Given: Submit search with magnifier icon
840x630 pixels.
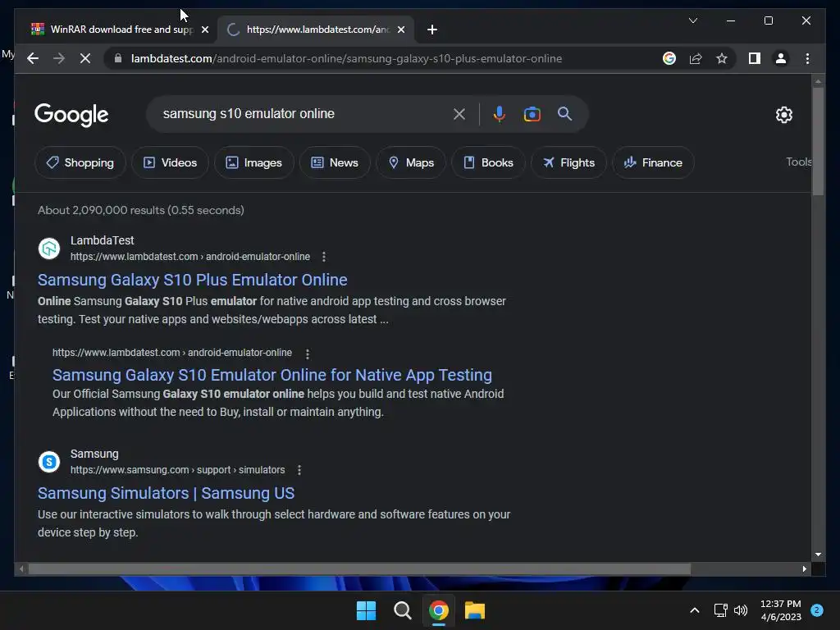Looking at the screenshot, I should click(564, 113).
